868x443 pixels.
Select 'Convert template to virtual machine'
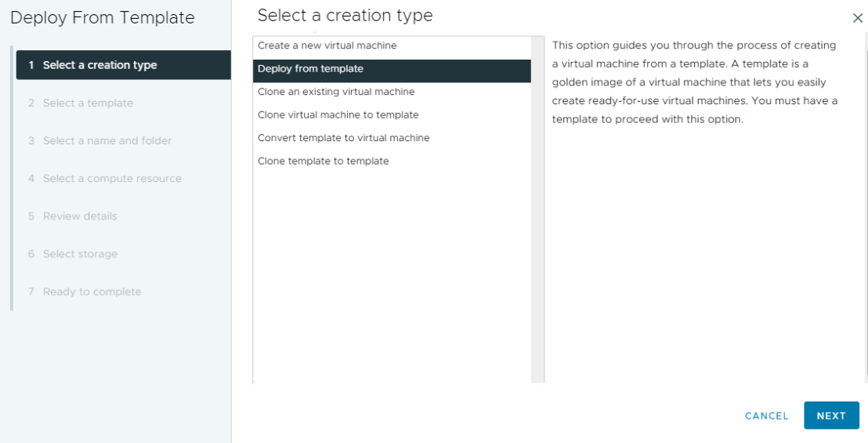392,138
